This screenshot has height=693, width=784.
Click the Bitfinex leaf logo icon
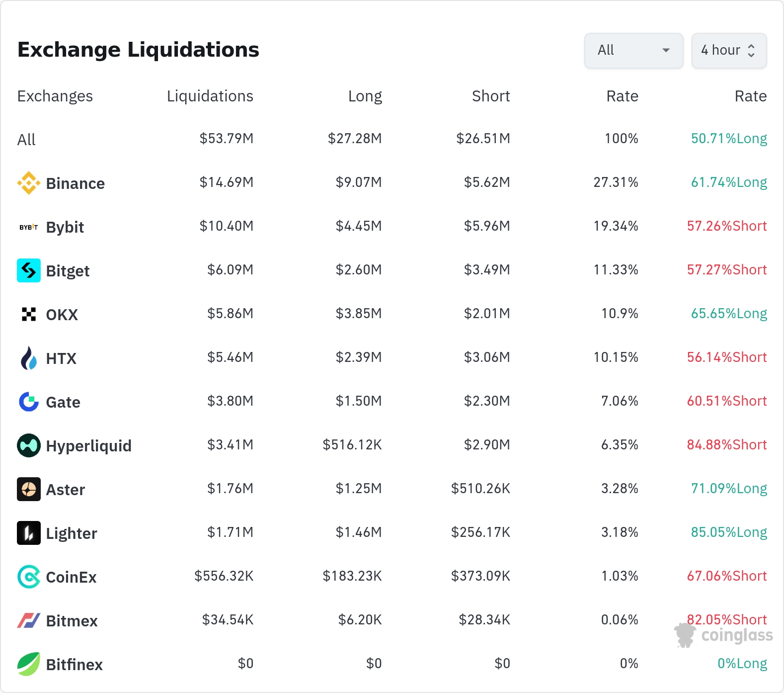coord(29,664)
